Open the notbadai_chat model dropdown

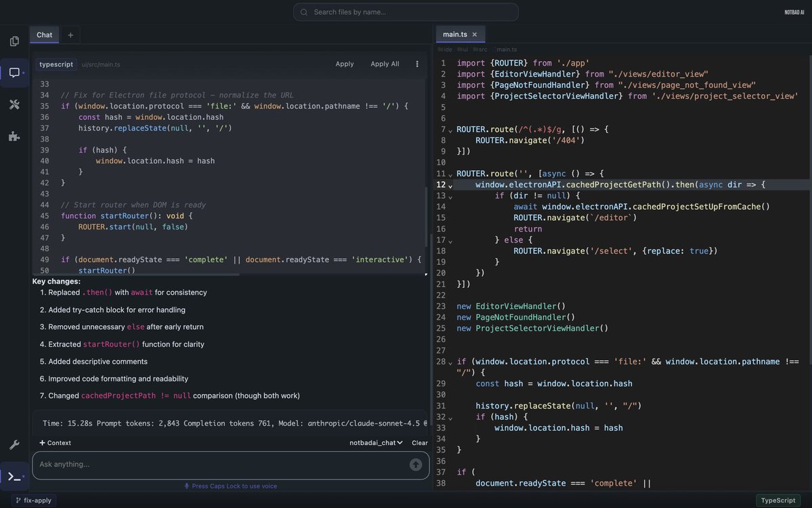click(x=376, y=442)
